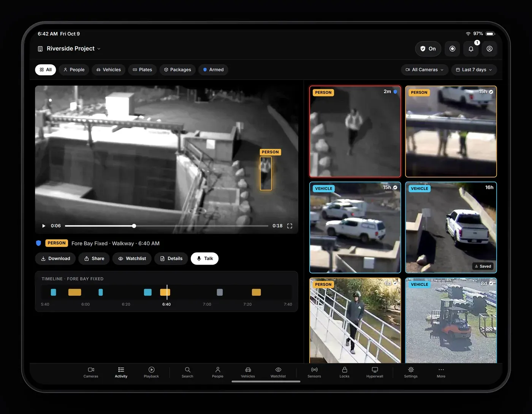This screenshot has height=414, width=532.
Task: Toggle the Vehicles filter chip
Action: click(108, 70)
